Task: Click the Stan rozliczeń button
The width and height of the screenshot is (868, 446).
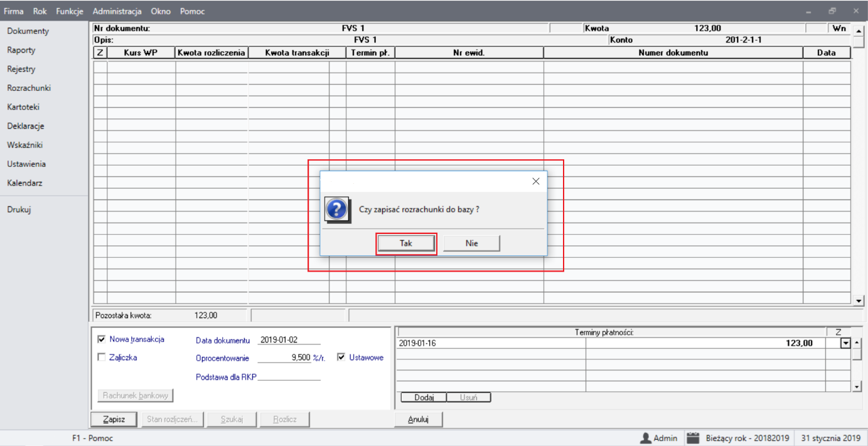Action: pyautogui.click(x=172, y=420)
